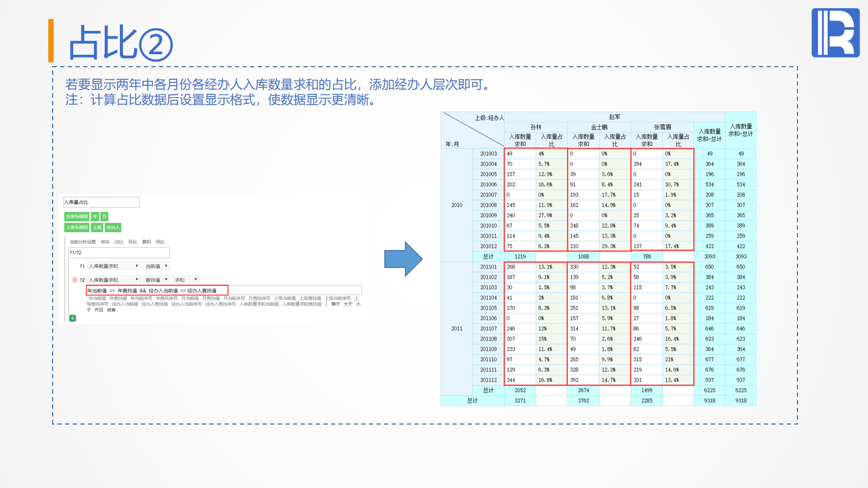Image resolution: width=868 pixels, height=488 pixels.
Task: Insert the 或者 operator
Action: pyautogui.click(x=111, y=310)
